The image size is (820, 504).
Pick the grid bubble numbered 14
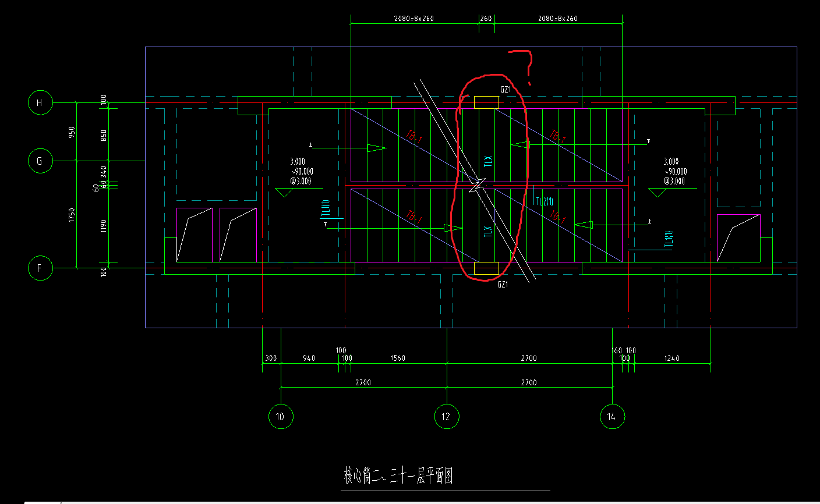pyautogui.click(x=612, y=417)
